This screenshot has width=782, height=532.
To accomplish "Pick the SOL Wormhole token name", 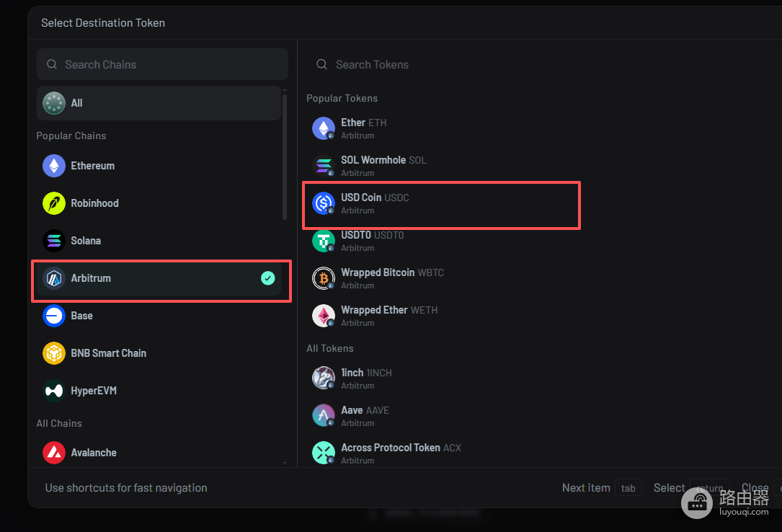I will click(x=384, y=160).
